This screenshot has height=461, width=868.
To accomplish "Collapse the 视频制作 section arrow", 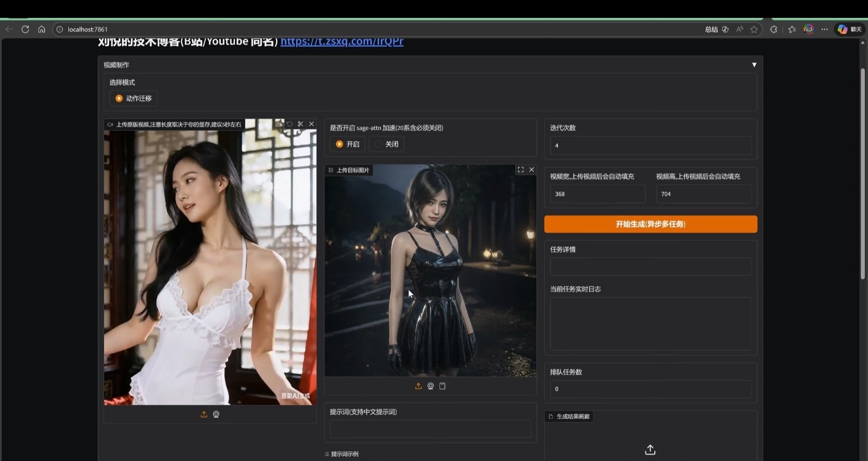I will [754, 65].
